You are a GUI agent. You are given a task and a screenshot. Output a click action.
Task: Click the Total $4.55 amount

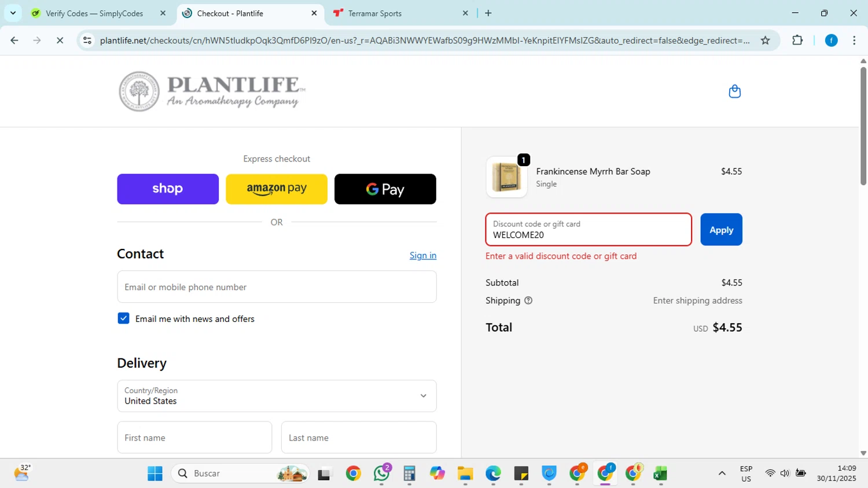727,328
